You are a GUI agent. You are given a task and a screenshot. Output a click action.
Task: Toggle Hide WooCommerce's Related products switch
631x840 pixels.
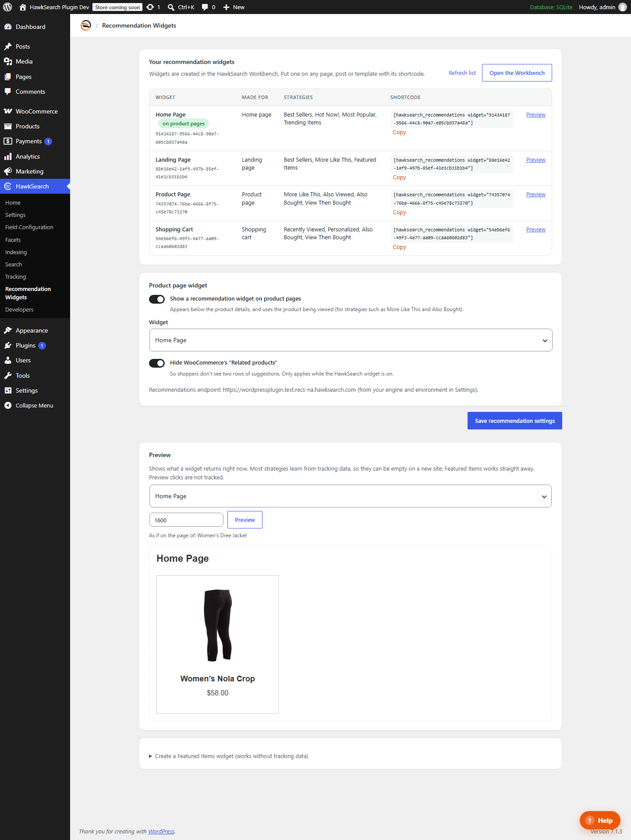pyautogui.click(x=157, y=363)
